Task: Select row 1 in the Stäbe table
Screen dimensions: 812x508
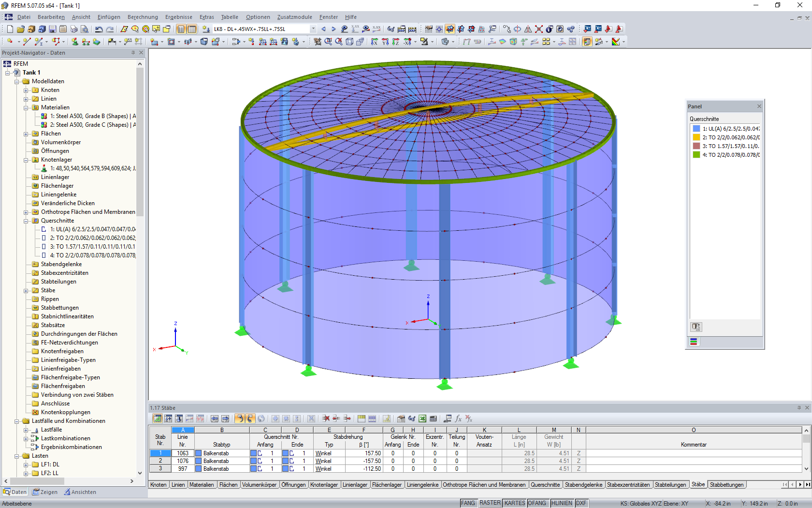Action: coord(160,453)
